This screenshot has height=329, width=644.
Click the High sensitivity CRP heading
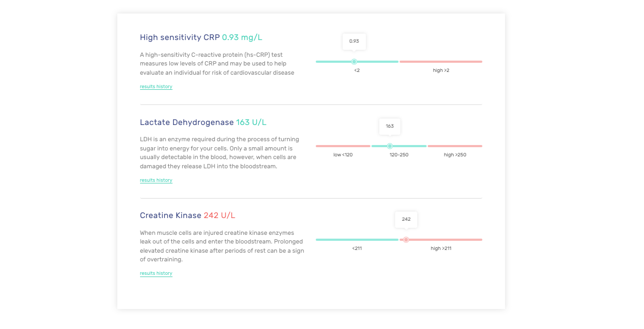tap(180, 37)
